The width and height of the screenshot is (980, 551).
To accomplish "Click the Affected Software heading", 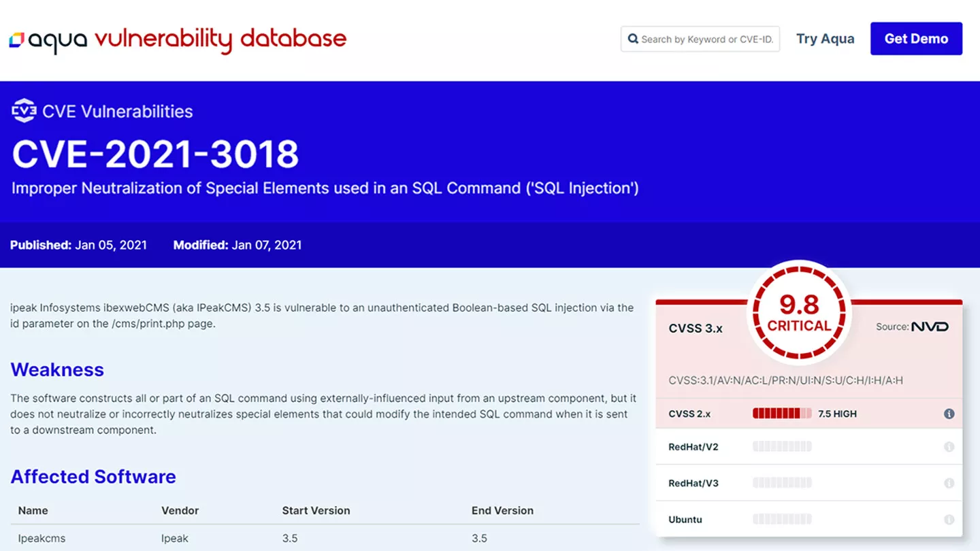I will click(93, 476).
